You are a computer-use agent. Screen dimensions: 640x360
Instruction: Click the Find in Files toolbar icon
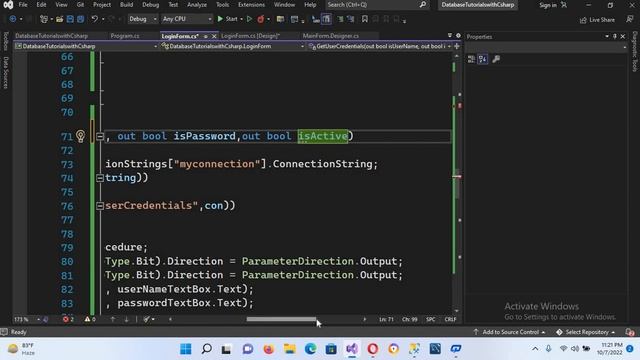(x=280, y=19)
